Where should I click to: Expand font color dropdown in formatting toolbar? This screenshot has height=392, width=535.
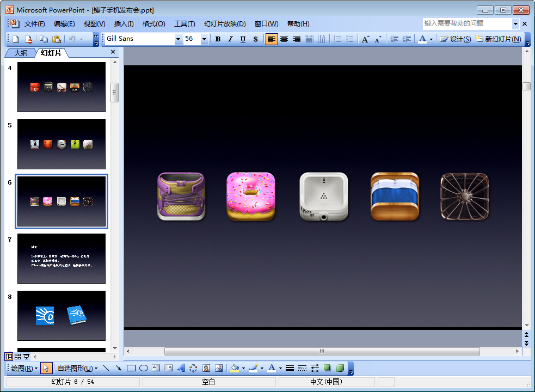(x=431, y=39)
